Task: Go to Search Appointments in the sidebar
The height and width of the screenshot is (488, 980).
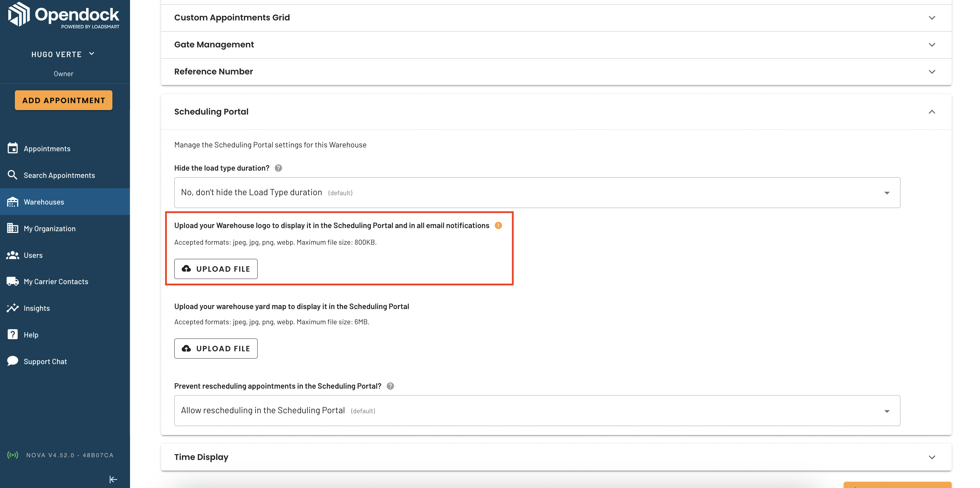Action: [x=65, y=175]
